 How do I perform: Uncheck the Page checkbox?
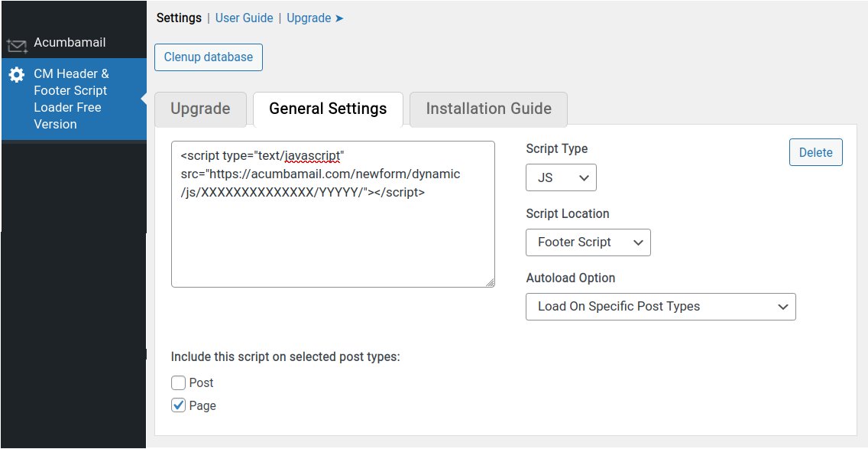178,405
